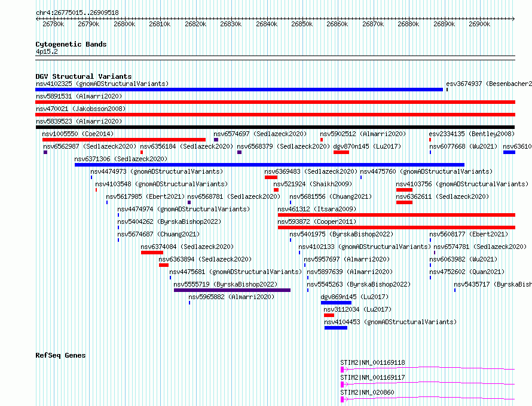
Task: Open nsv4475681 gnomAD variant label
Action: [236, 272]
